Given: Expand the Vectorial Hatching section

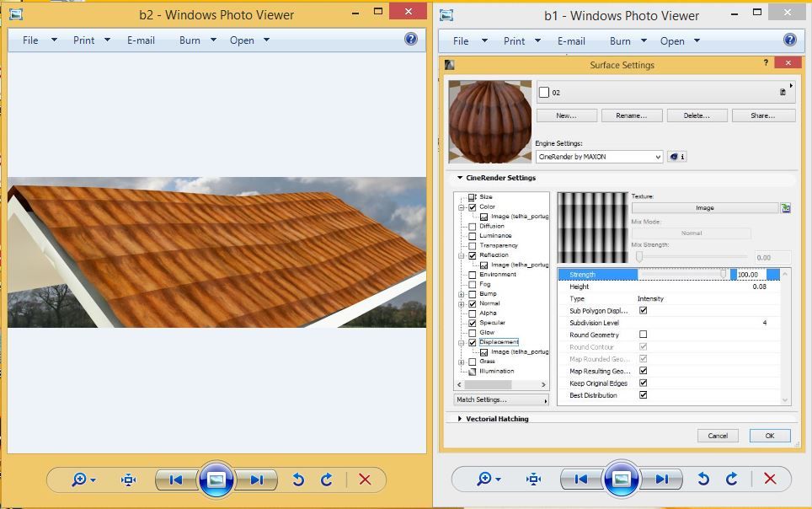Looking at the screenshot, I should tap(460, 419).
